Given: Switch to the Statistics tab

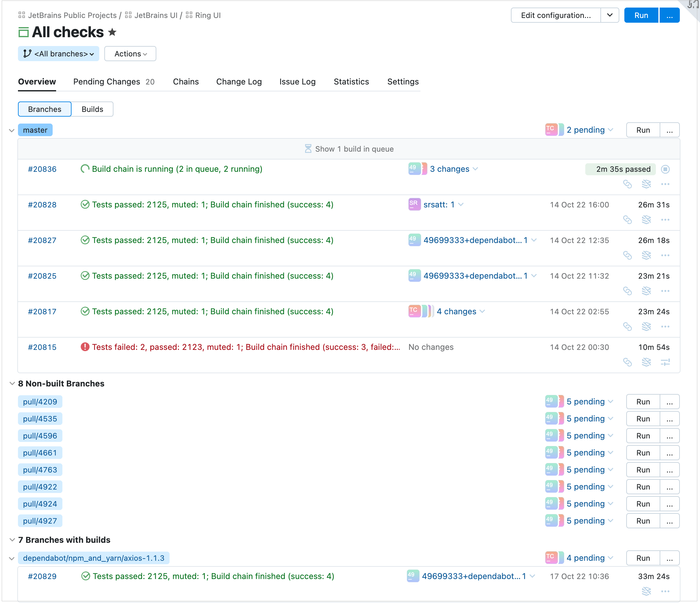Looking at the screenshot, I should coord(351,82).
